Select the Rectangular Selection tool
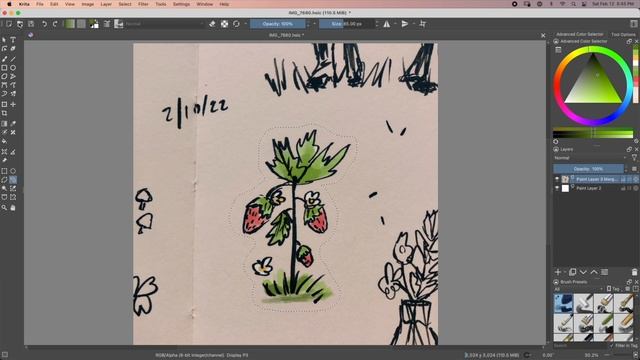The height and width of the screenshot is (360, 640). click(4, 171)
